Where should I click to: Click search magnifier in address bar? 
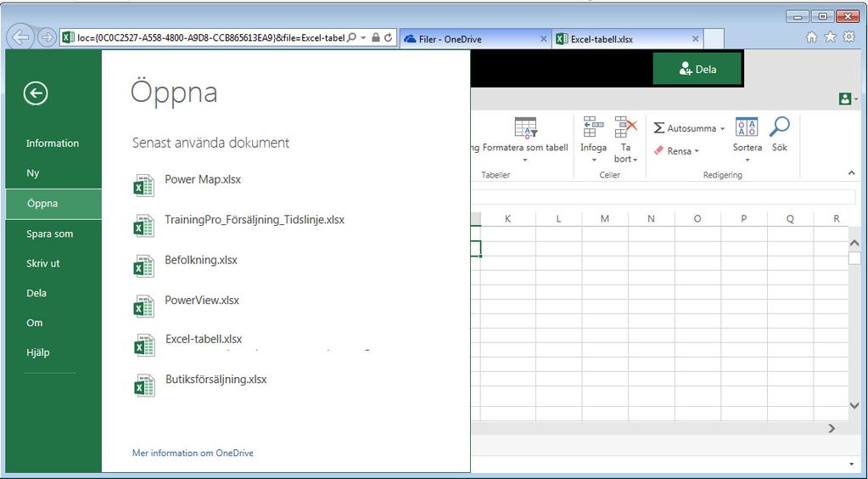click(x=351, y=37)
